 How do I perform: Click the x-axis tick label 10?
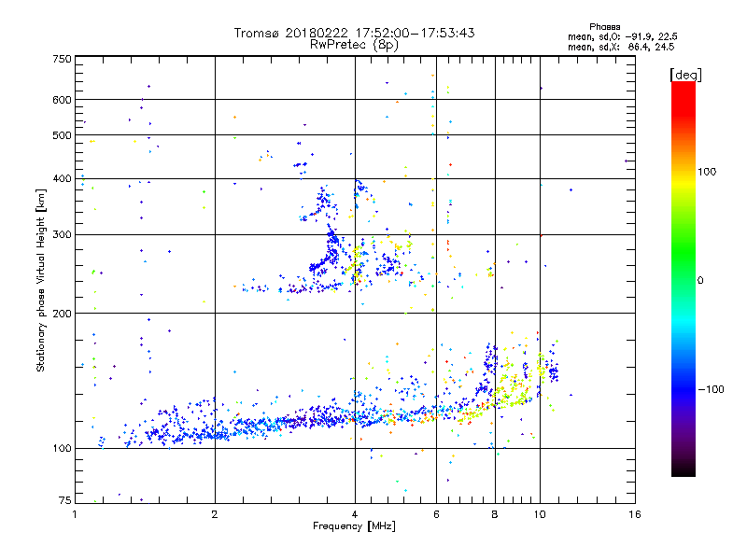click(540, 514)
